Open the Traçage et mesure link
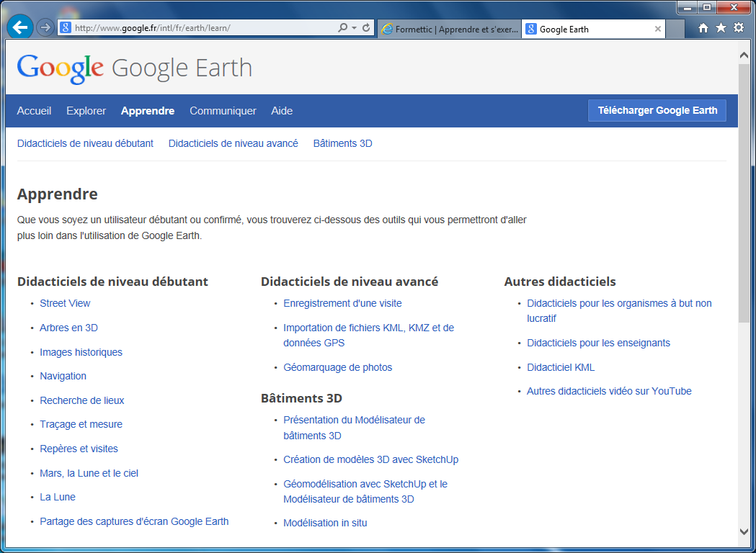 click(x=81, y=424)
